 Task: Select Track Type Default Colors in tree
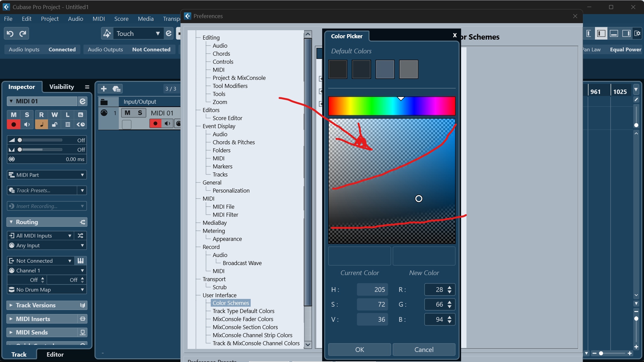(243, 311)
